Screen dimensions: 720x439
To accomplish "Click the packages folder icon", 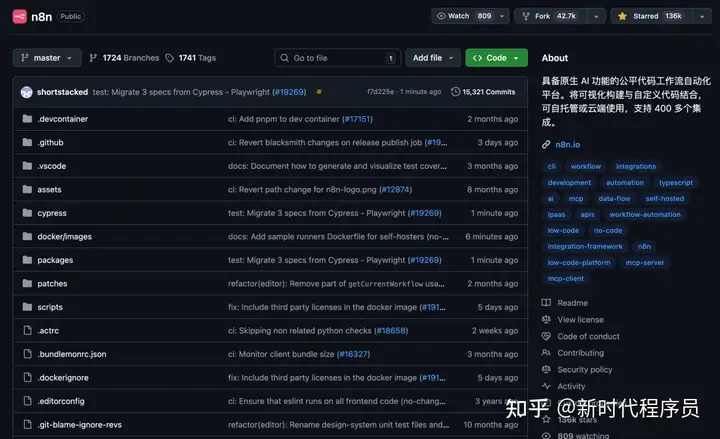I will 28,260.
